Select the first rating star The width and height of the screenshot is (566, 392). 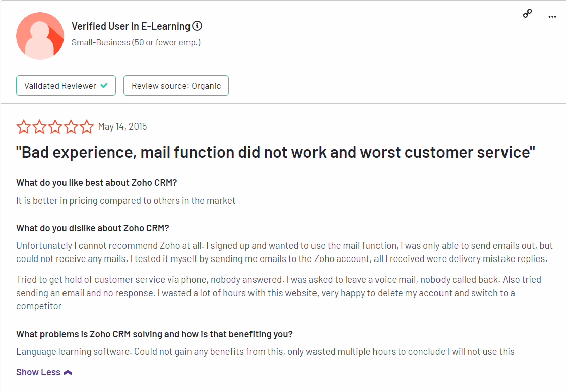[24, 126]
